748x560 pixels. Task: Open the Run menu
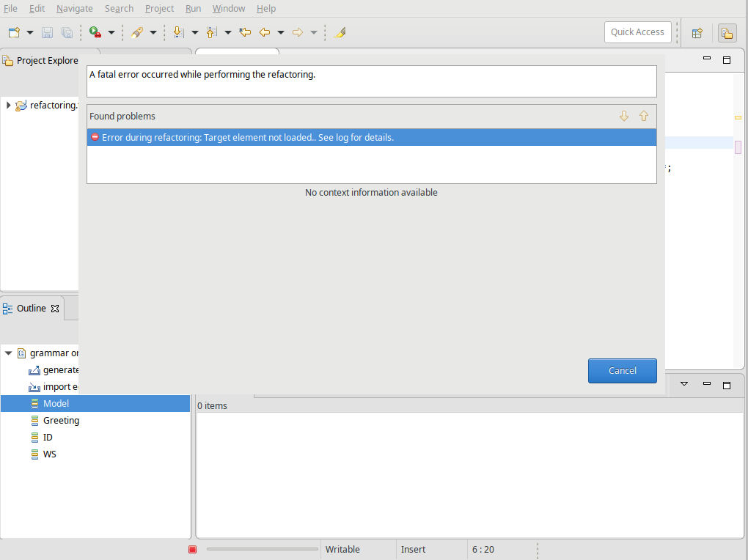click(193, 9)
